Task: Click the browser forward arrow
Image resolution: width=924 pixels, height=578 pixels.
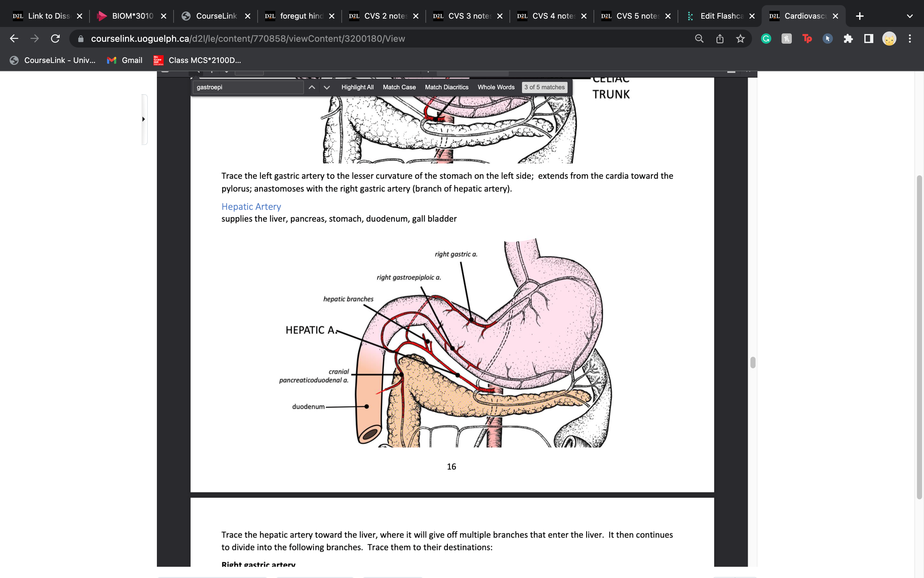Action: (x=35, y=39)
